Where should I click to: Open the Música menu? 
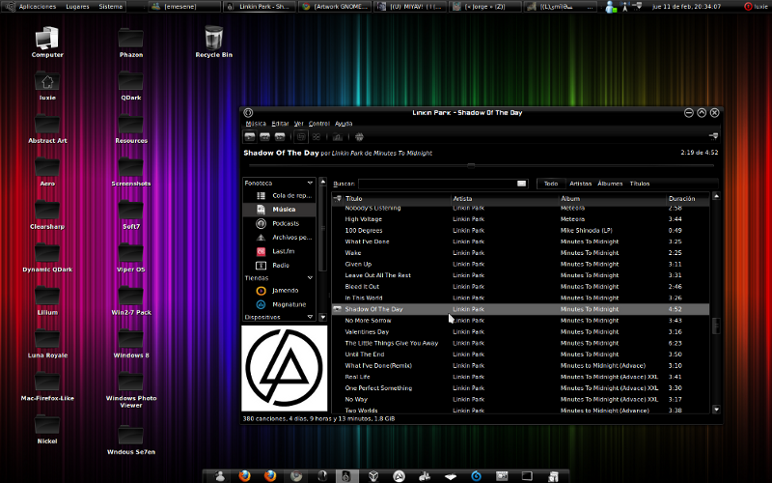point(256,124)
